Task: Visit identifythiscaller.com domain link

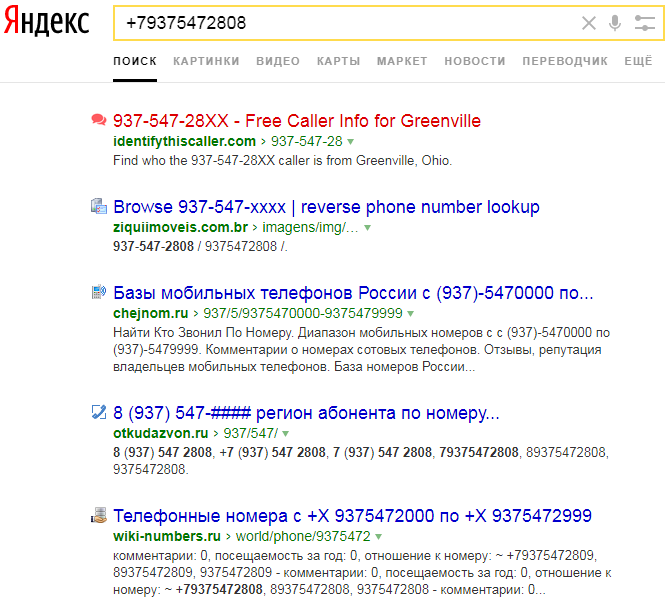Action: click(x=184, y=141)
